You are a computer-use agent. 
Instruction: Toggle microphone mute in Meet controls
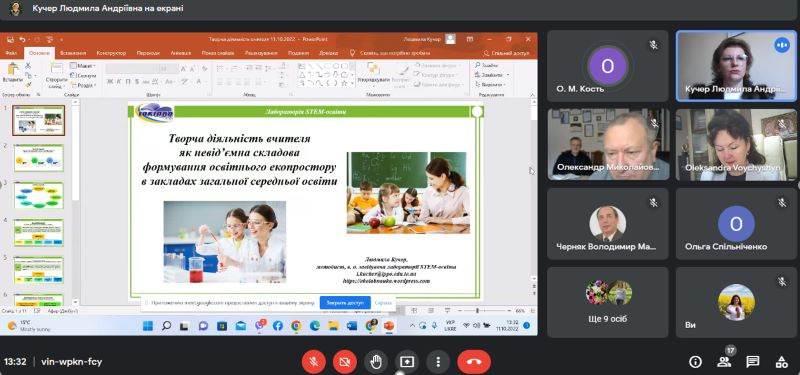[x=314, y=362]
